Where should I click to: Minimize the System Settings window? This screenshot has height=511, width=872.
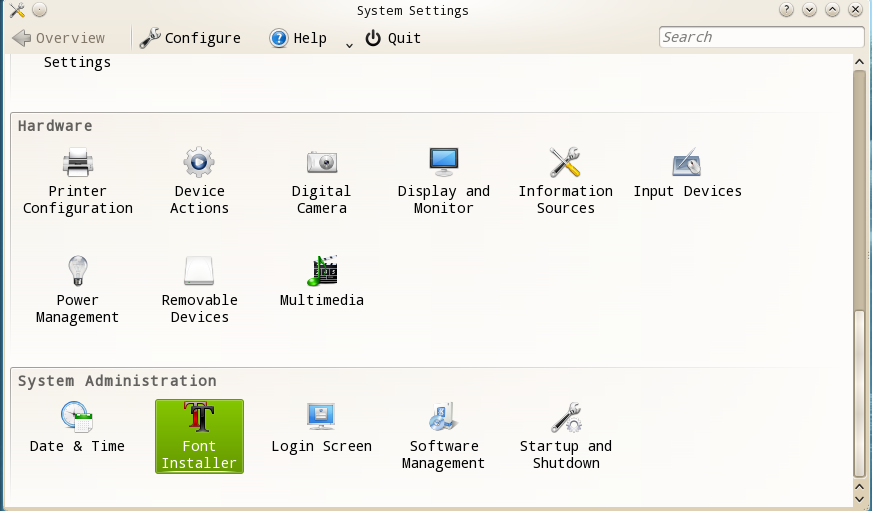pos(809,10)
